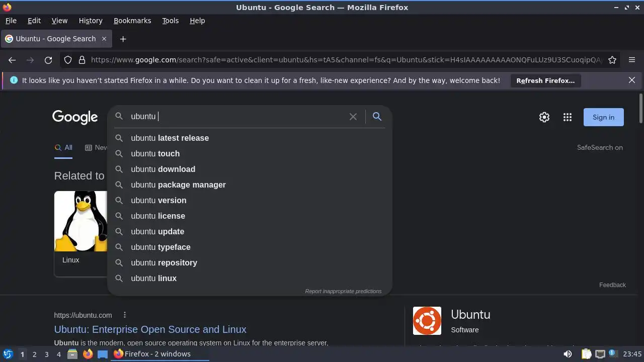Open the Ubuntu: Enterprise Open Source and Linux link
The width and height of the screenshot is (644, 362).
pyautogui.click(x=150, y=329)
